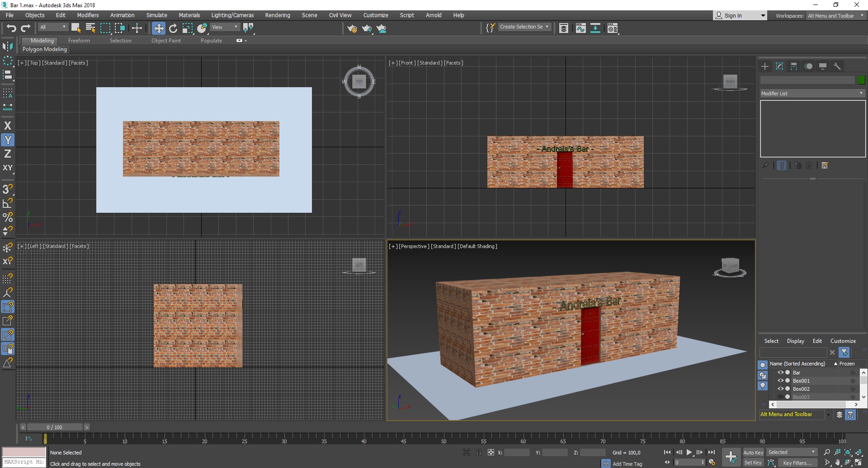
Task: Open the Alt Menu and Toolbar explorer dropdown
Action: pyautogui.click(x=828, y=415)
